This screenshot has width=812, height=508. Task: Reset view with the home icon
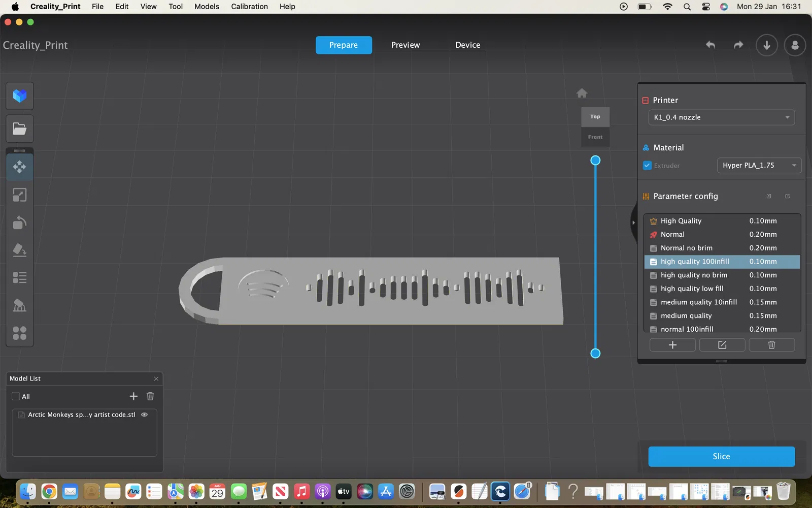click(x=582, y=93)
